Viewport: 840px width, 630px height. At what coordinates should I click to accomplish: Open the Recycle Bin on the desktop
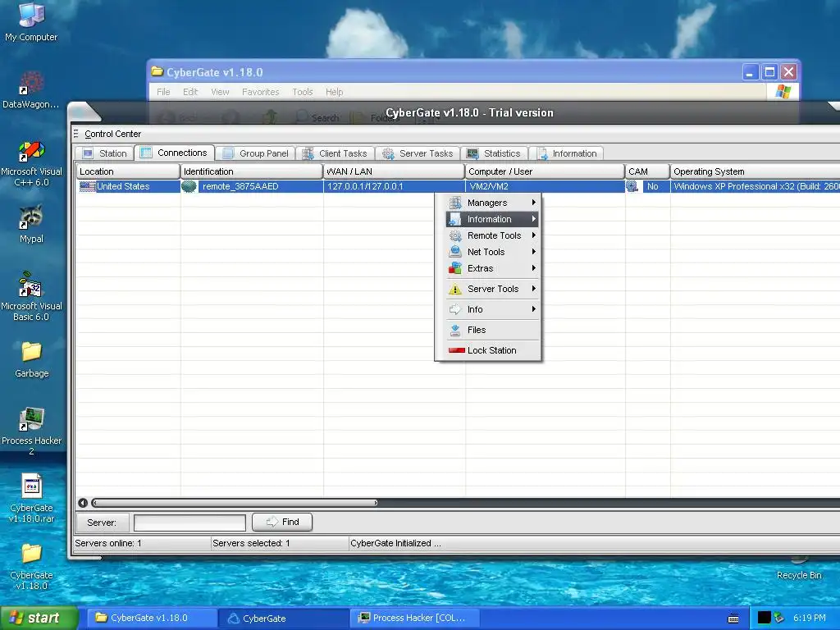799,569
